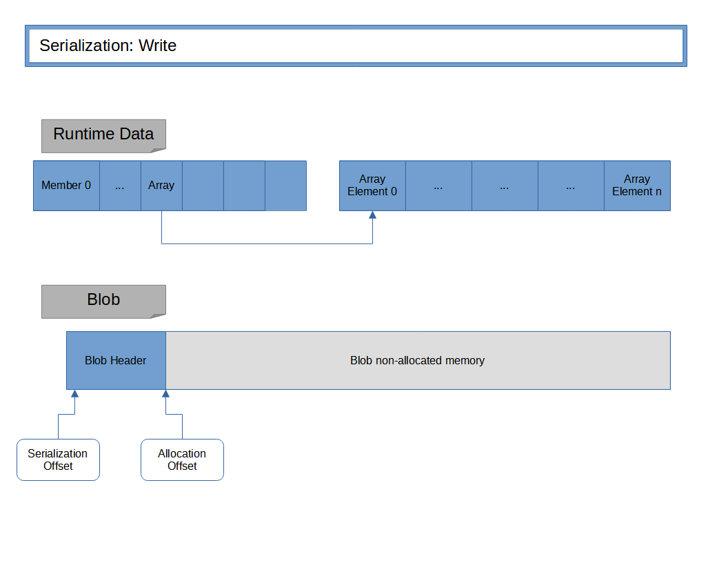Click the Blob note label
Image resolution: width=728 pixels, height=563 pixels.
click(x=103, y=300)
